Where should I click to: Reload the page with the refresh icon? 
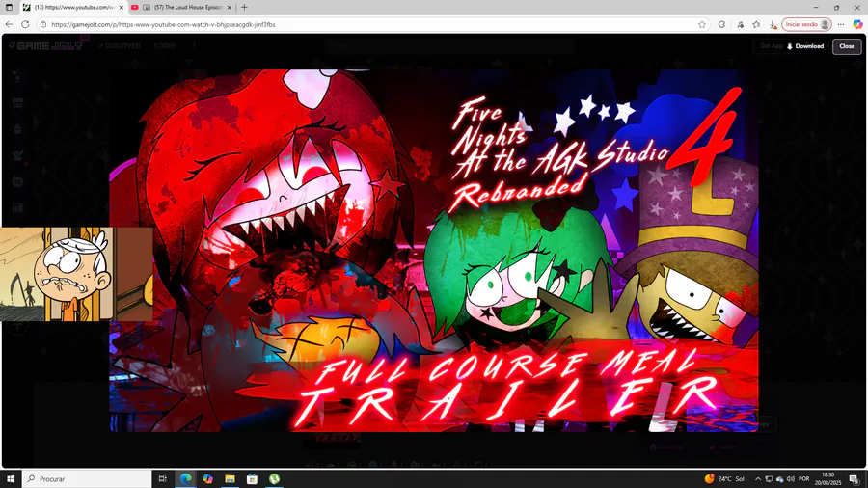coord(25,24)
